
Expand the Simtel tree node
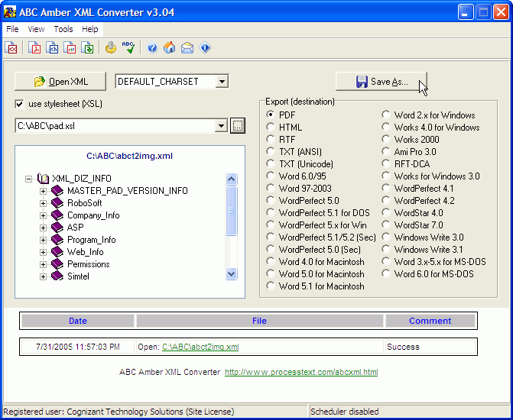(x=43, y=276)
